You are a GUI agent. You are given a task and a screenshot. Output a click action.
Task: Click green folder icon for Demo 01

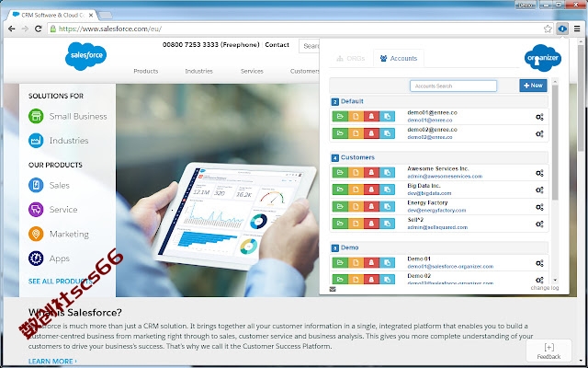point(340,262)
